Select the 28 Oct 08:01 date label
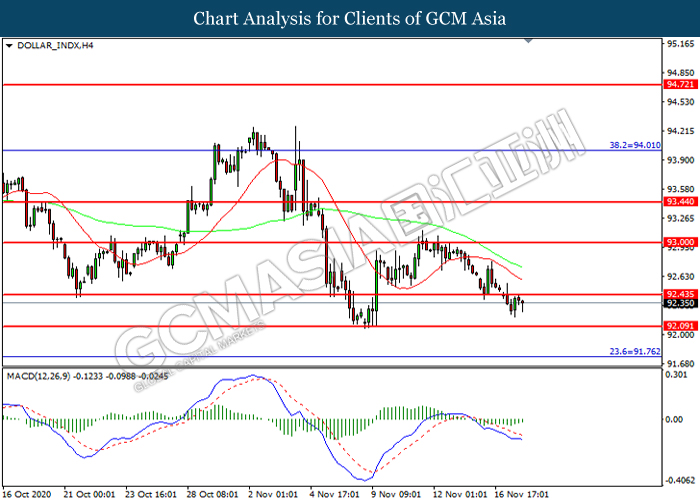Image resolution: width=700 pixels, height=500 pixels. tap(212, 494)
